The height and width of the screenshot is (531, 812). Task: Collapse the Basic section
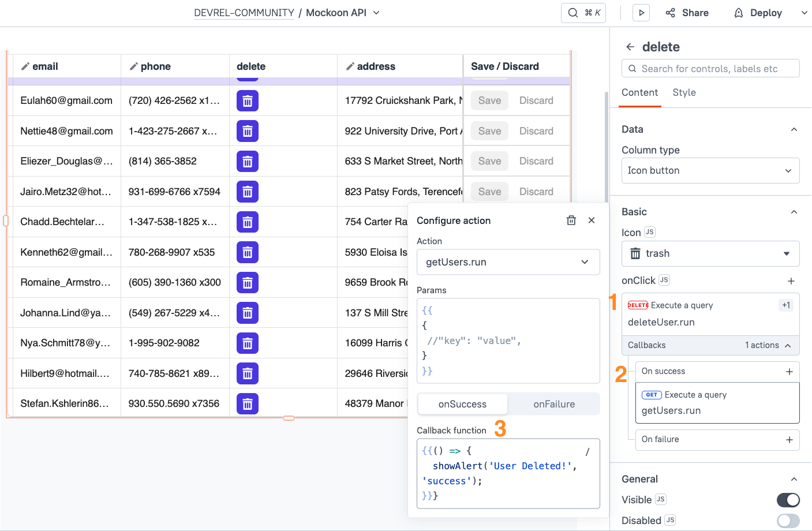coord(794,212)
